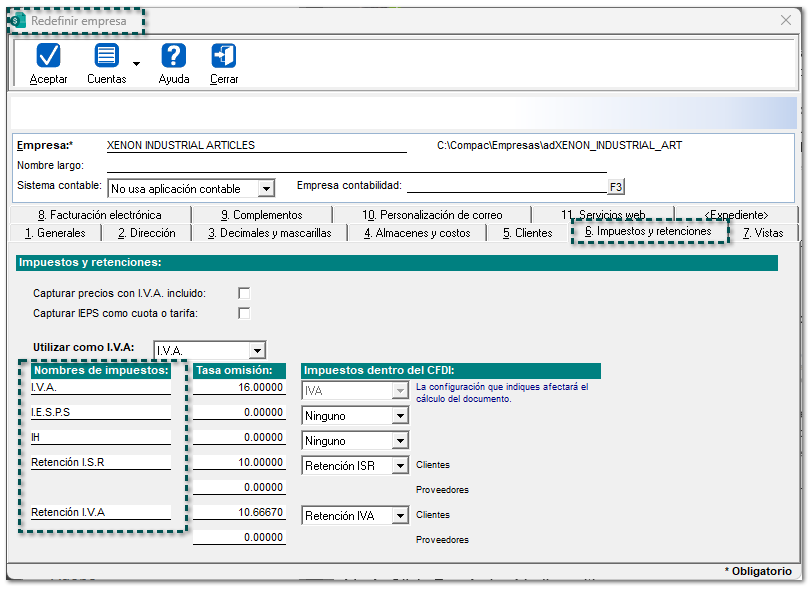
Task: Close the Redefinir empresa window
Action: pyautogui.click(x=785, y=20)
